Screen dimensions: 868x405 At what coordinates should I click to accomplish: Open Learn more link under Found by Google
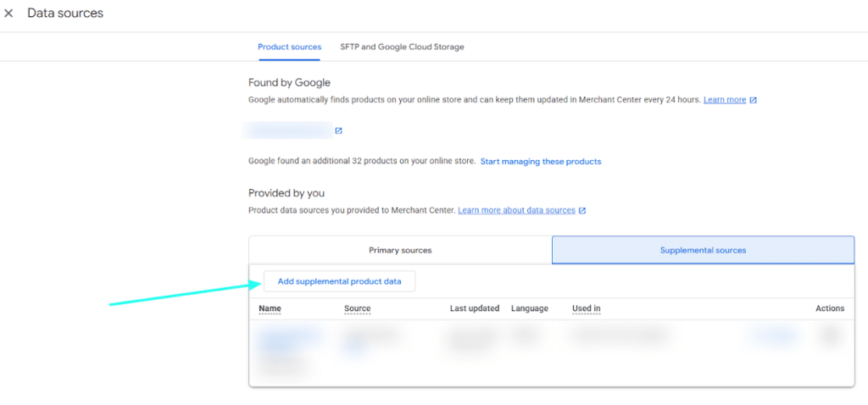pyautogui.click(x=725, y=100)
